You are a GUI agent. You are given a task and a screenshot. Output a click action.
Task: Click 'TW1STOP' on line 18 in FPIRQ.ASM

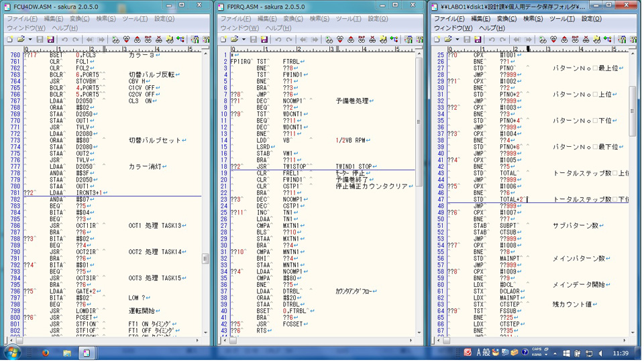(294, 167)
